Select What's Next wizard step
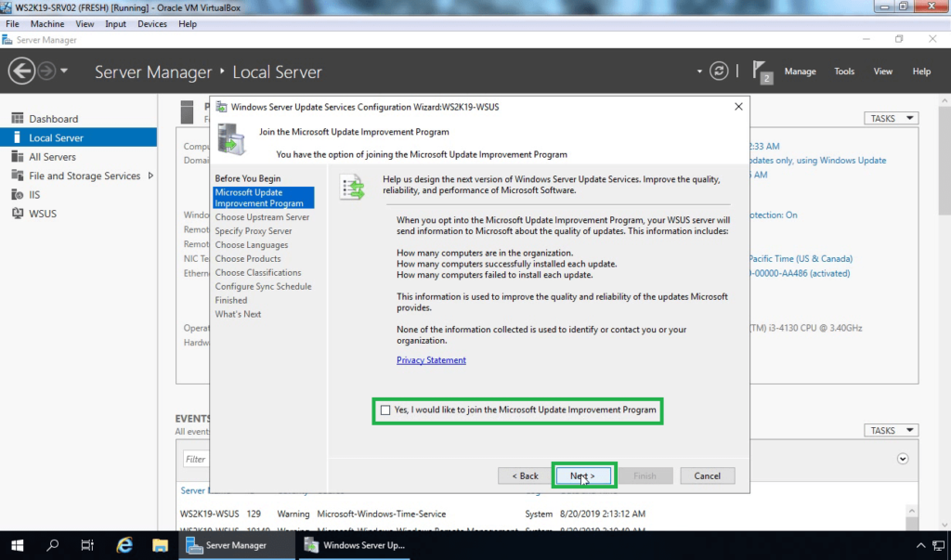 (238, 314)
